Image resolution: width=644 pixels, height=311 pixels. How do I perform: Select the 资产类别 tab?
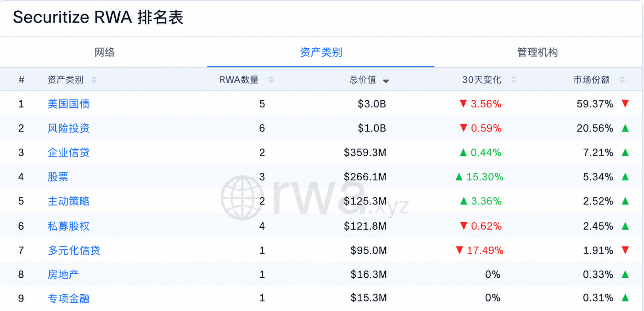[321, 52]
